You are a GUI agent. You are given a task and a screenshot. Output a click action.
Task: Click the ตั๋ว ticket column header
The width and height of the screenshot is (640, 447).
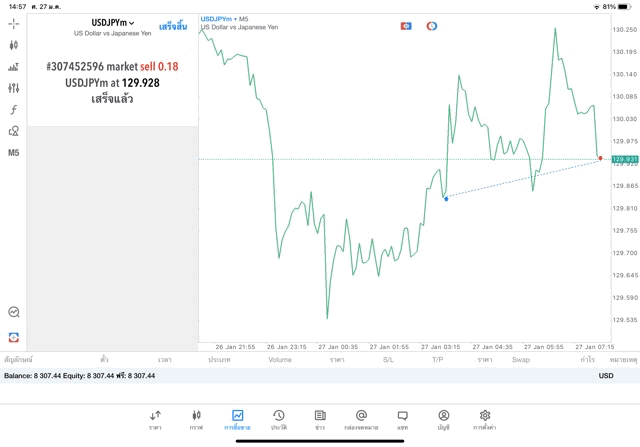coord(104,360)
